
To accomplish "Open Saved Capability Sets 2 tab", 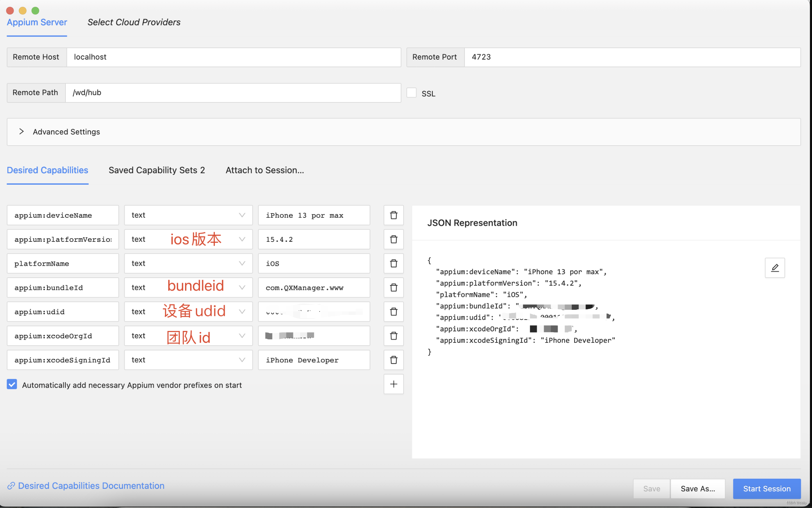I will point(157,170).
